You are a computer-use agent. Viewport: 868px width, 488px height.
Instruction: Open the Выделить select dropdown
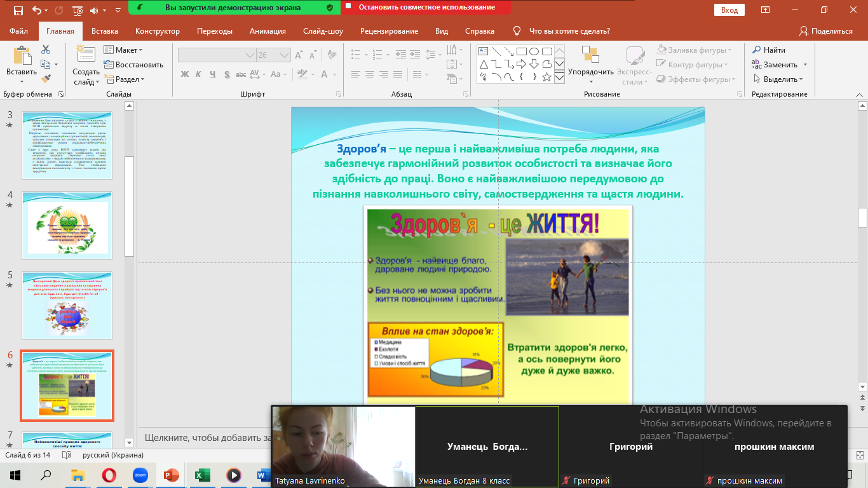[779, 79]
